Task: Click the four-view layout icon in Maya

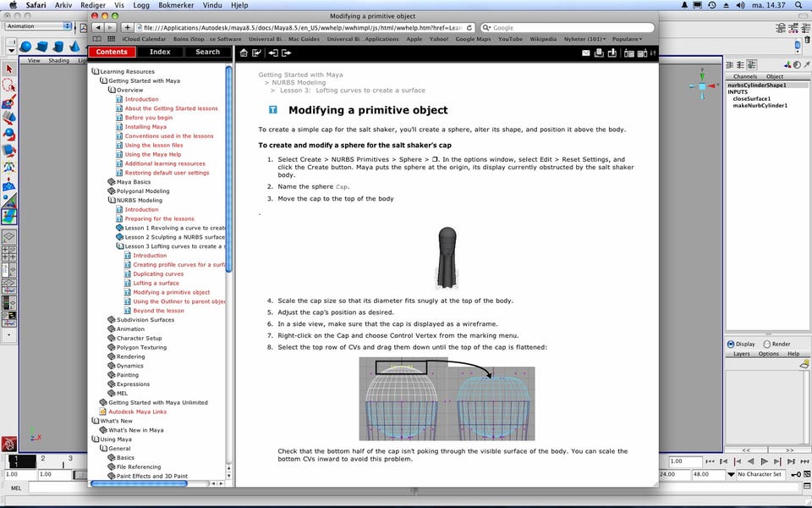Action: point(8,253)
